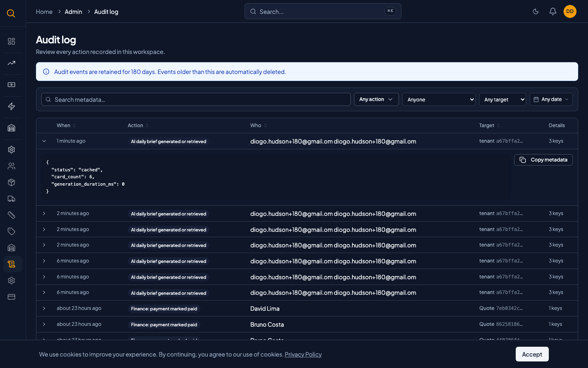The width and height of the screenshot is (588, 368).
Task: Go to Home in the breadcrumb
Action: coord(44,12)
